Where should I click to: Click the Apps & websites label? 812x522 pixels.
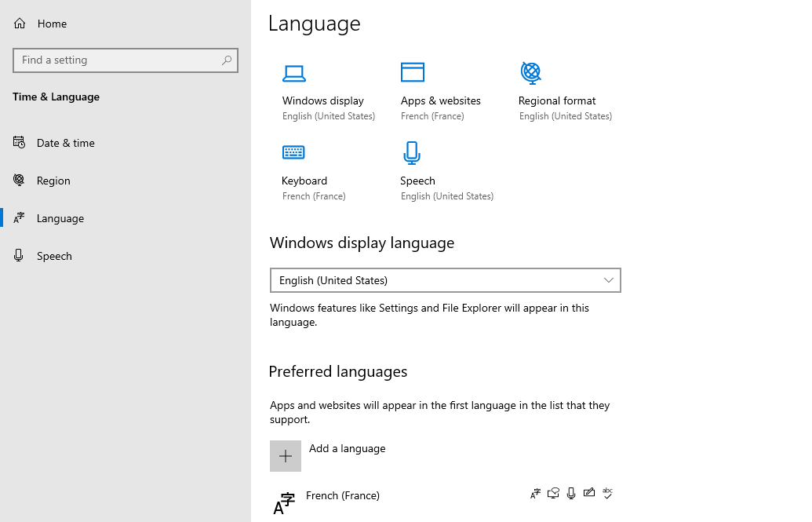coord(441,100)
